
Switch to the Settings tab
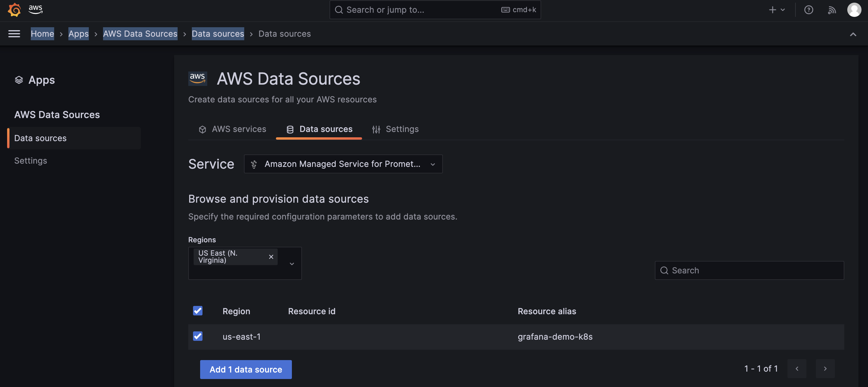(395, 129)
